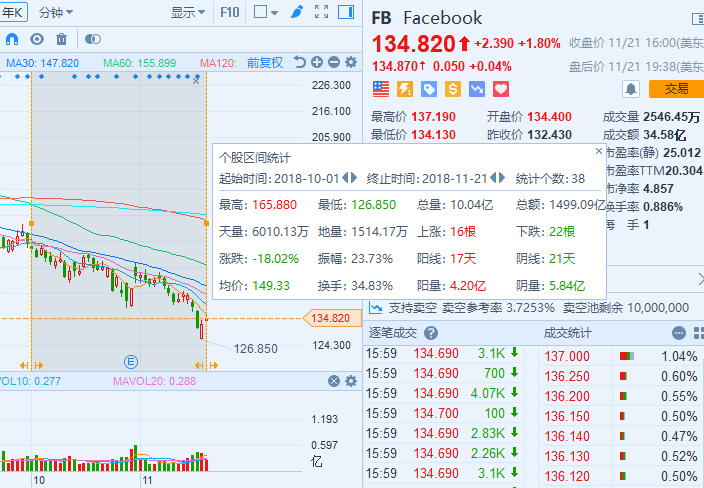Close the 个股区间统计 popup

click(598, 151)
